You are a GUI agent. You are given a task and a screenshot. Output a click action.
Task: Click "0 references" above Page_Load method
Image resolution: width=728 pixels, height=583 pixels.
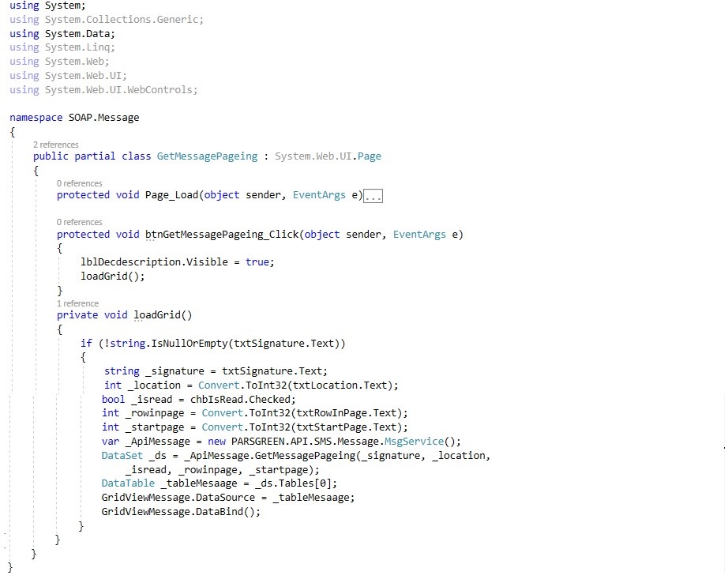[79, 183]
